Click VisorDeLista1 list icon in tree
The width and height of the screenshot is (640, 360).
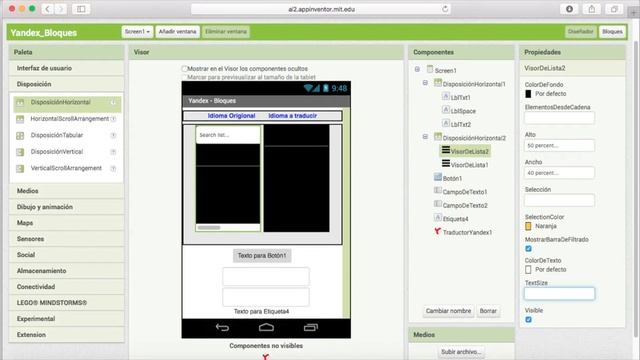tap(446, 164)
